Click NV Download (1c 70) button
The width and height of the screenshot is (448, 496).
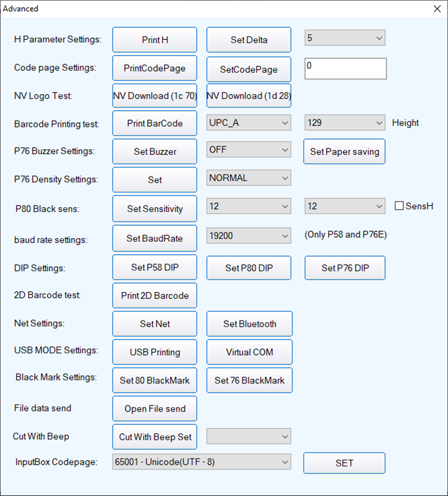pos(154,96)
